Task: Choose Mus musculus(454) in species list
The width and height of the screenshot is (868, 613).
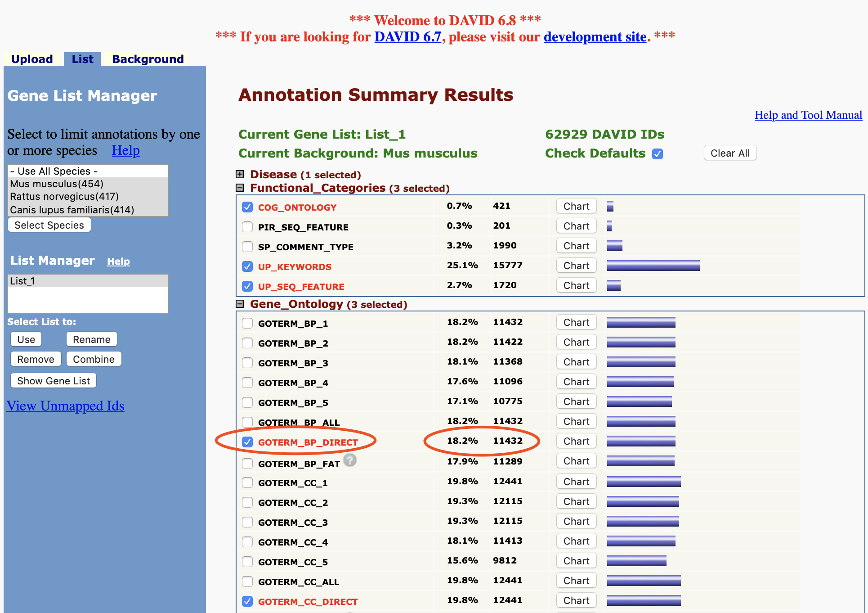Action: 88,184
